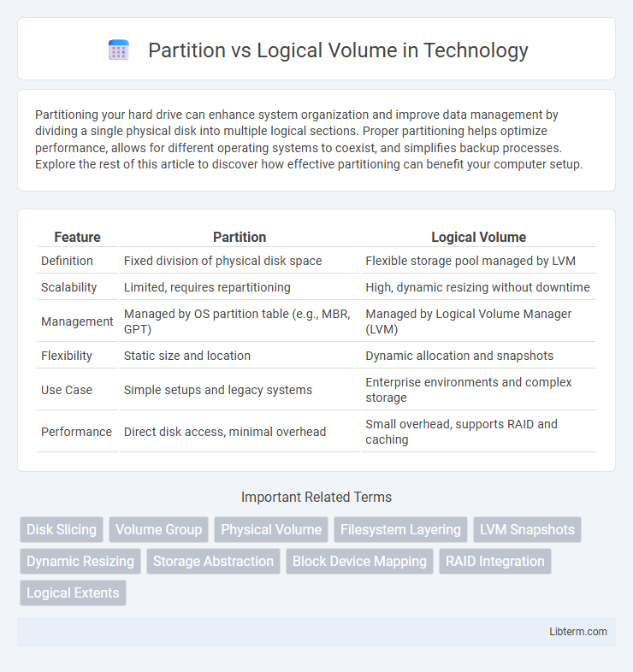
Task: Select the 'Performance' row label
Action: point(76,432)
